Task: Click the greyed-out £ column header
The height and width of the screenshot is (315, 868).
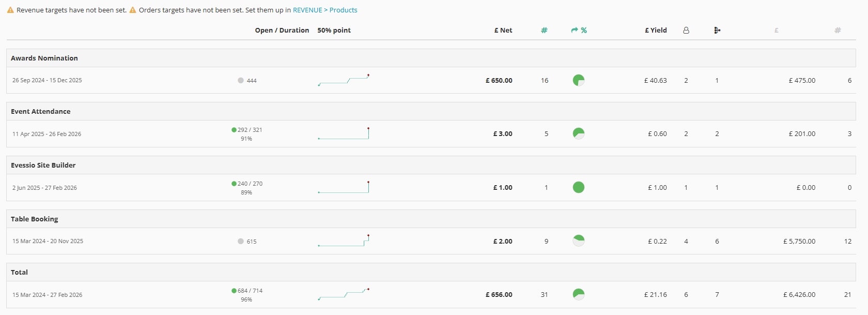Action: [776, 31]
